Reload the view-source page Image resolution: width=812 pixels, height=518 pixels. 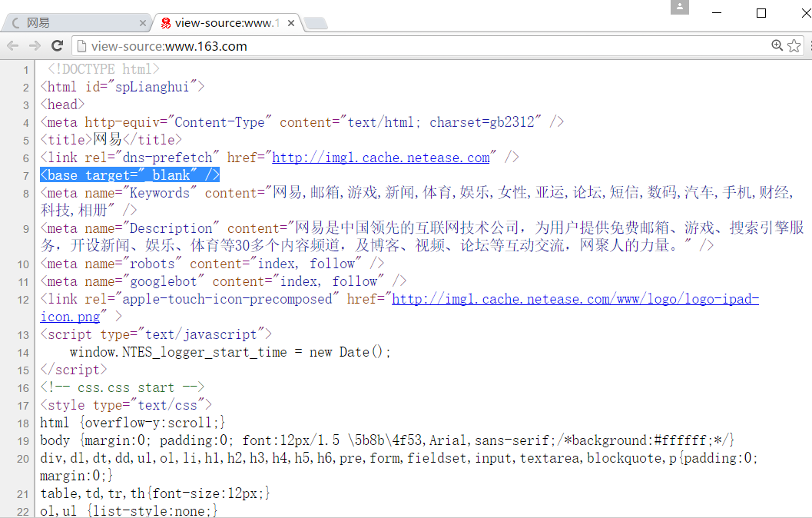pos(57,45)
